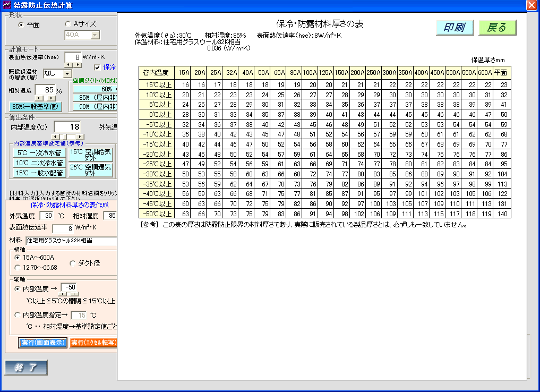The width and height of the screenshot is (540, 392).
Task: Toggle the 保冷 checkbox
Action: click(x=97, y=67)
